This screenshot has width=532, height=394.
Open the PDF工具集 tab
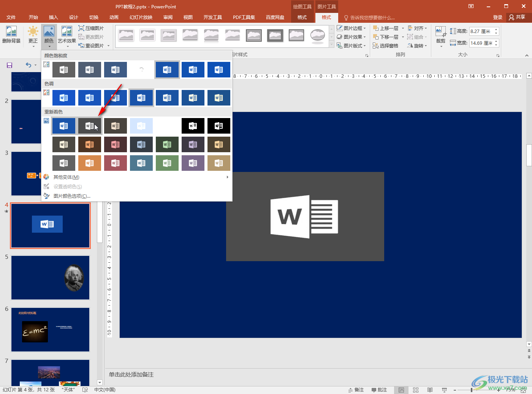click(244, 17)
